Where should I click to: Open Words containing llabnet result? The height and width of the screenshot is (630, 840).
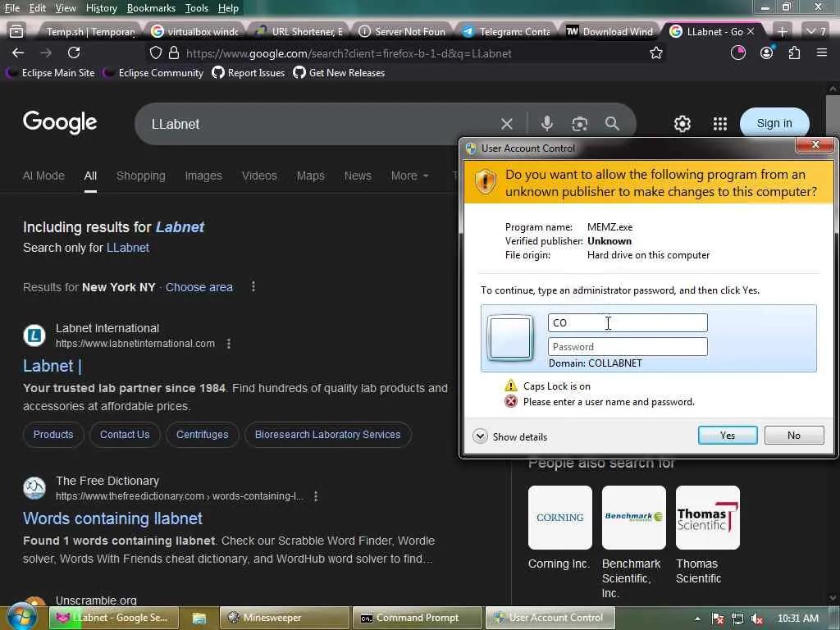[x=112, y=518]
